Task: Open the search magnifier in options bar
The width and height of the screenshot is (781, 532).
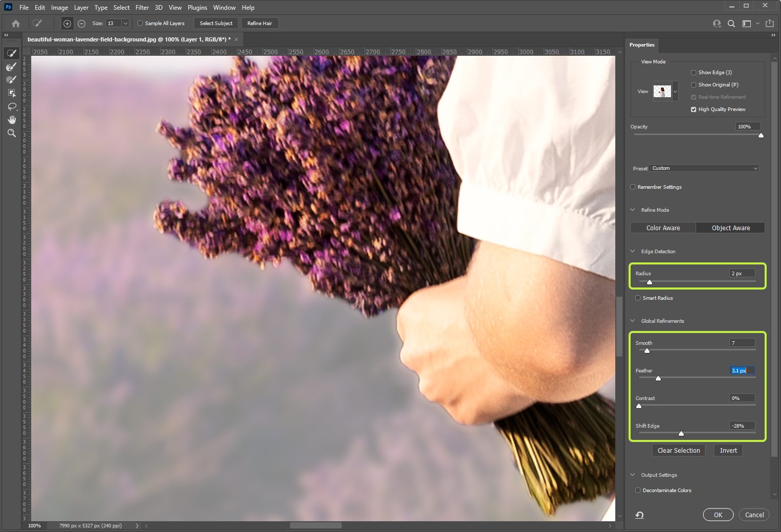Action: pyautogui.click(x=731, y=24)
